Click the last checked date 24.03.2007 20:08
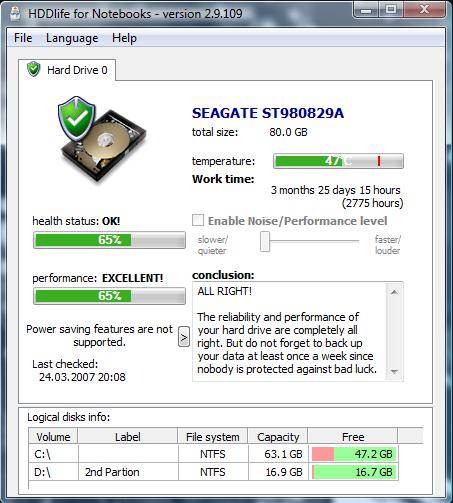 click(82, 377)
